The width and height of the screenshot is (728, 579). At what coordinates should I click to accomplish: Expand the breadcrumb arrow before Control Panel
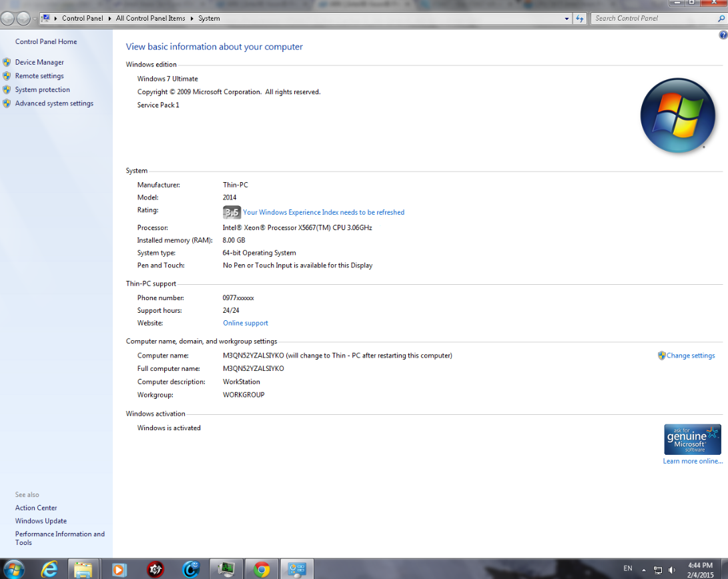click(55, 19)
